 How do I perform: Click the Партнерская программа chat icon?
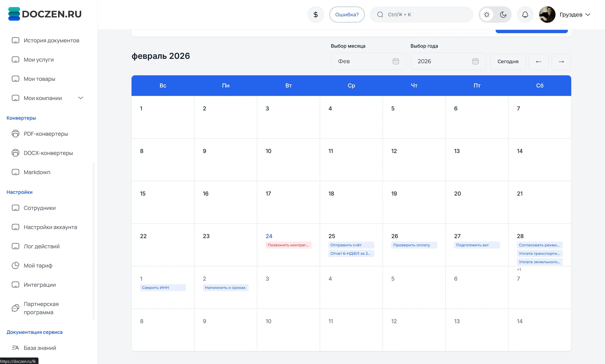click(16, 308)
